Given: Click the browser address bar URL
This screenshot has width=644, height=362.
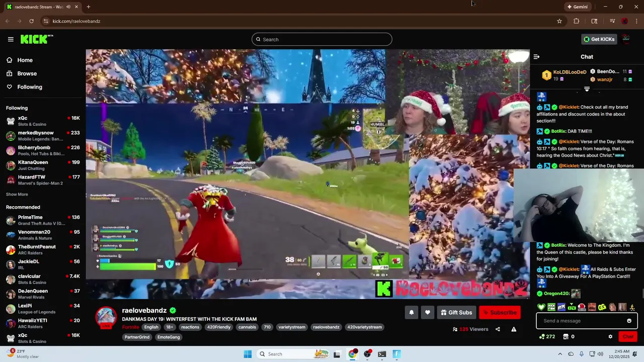Looking at the screenshot, I should coord(76,21).
